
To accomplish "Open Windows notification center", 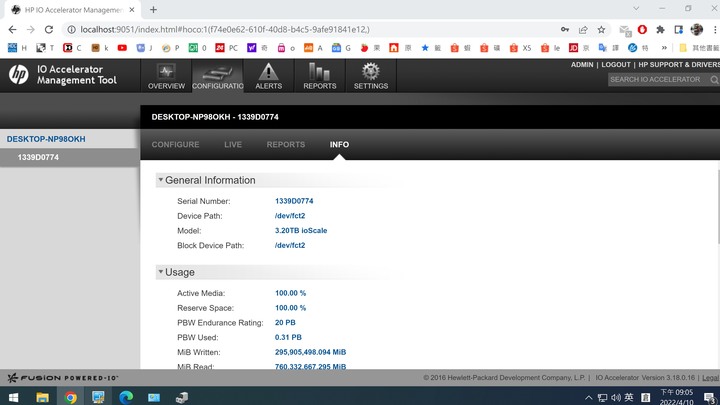I will pos(710,398).
